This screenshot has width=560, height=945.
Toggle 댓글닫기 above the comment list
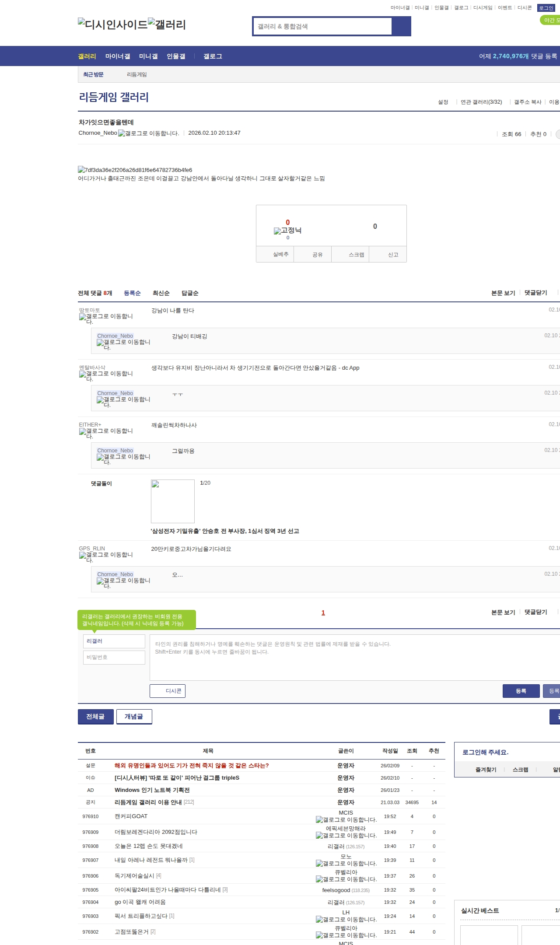pos(535,293)
